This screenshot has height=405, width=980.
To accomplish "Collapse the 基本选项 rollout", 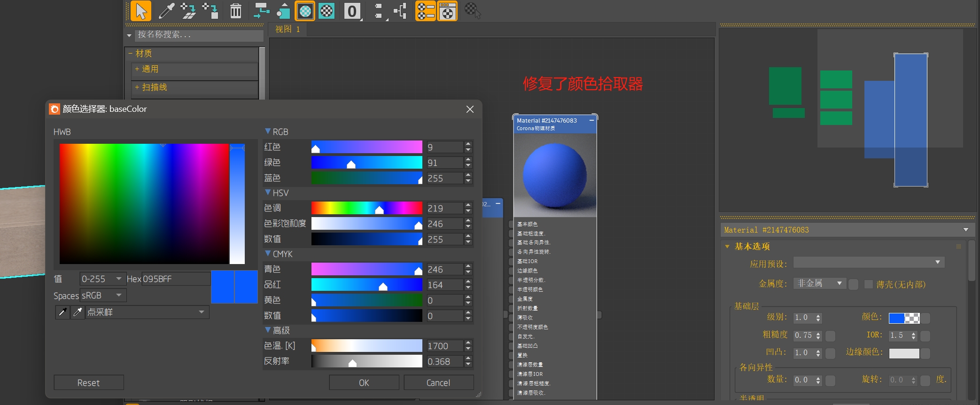I will pyautogui.click(x=727, y=247).
